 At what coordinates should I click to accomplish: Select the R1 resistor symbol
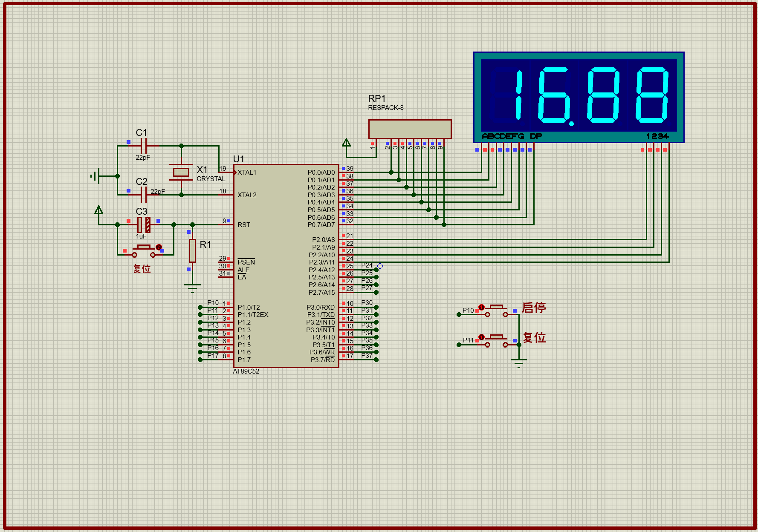click(x=192, y=250)
